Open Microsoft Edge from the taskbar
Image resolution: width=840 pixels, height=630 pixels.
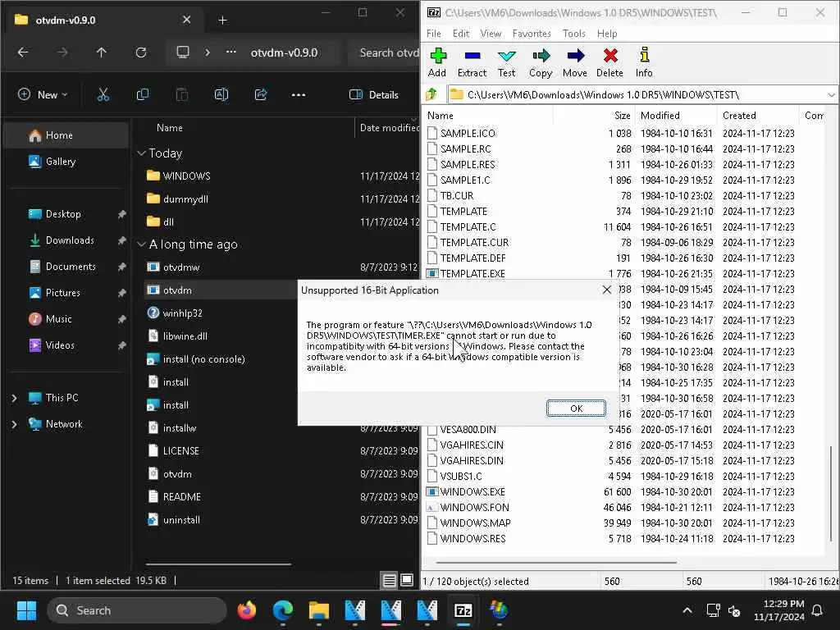(283, 610)
